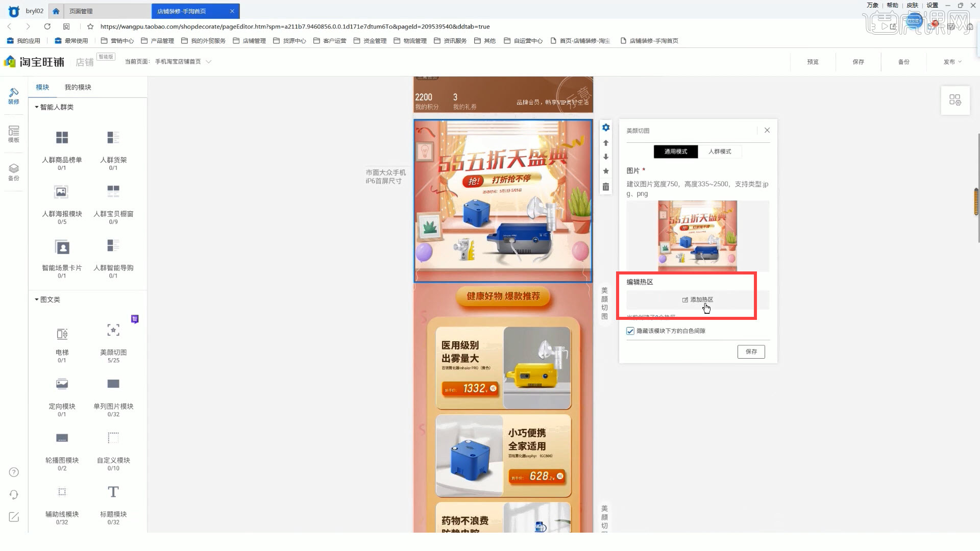
Task: Click 保存 button in 美颜切图 panel
Action: click(751, 352)
